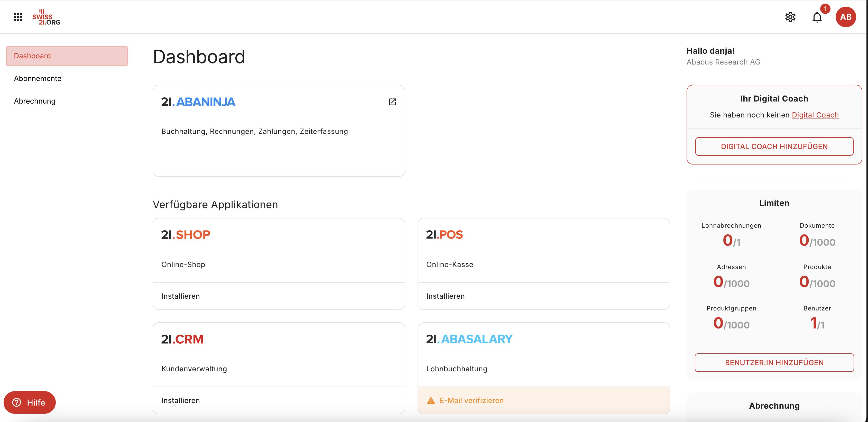Click the Verfügbare Applikationen heading
This screenshot has width=868, height=422.
tap(215, 205)
